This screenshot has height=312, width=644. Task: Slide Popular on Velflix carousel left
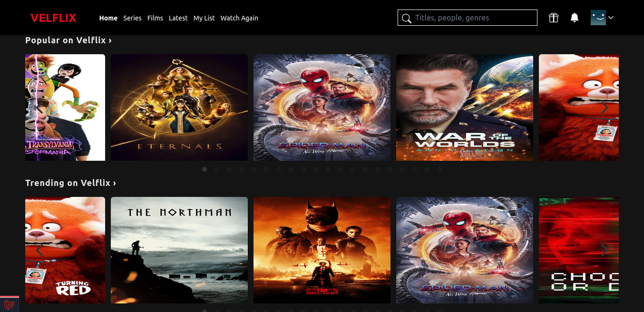pyautogui.click(x=39, y=108)
